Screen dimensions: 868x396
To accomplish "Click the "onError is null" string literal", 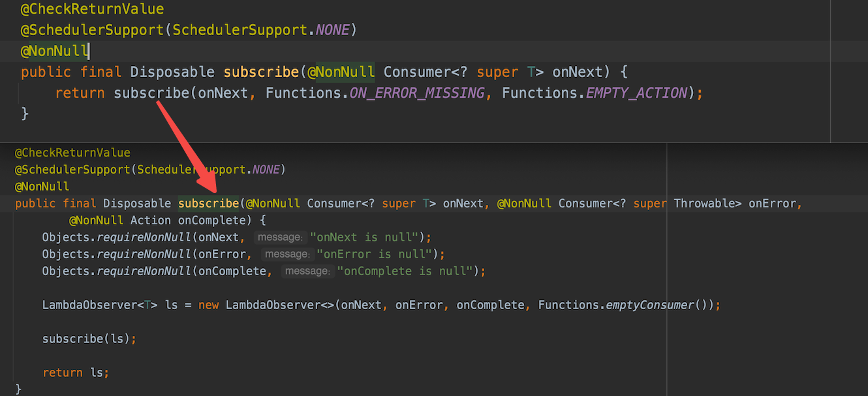I will pyautogui.click(x=372, y=254).
